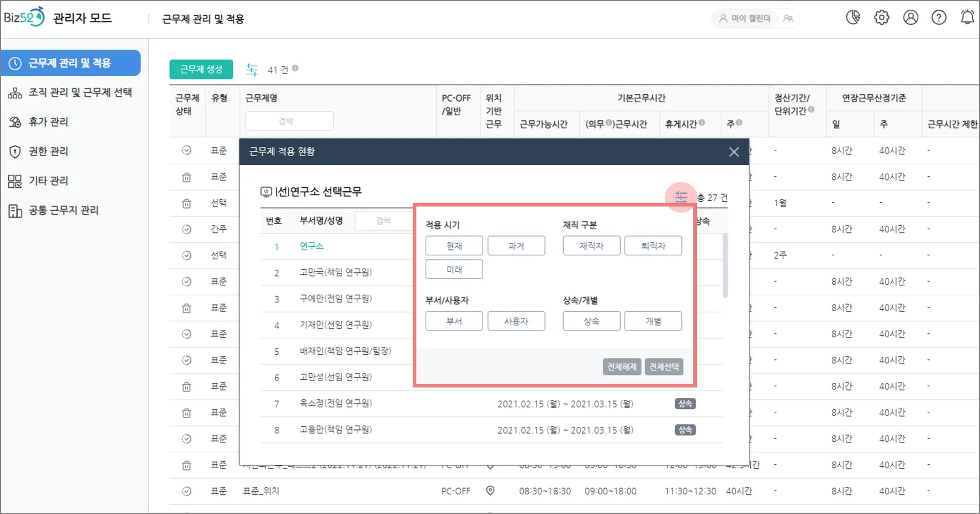Close the 근무제 적용 현황 dialog
The image size is (980, 514).
[x=734, y=152]
